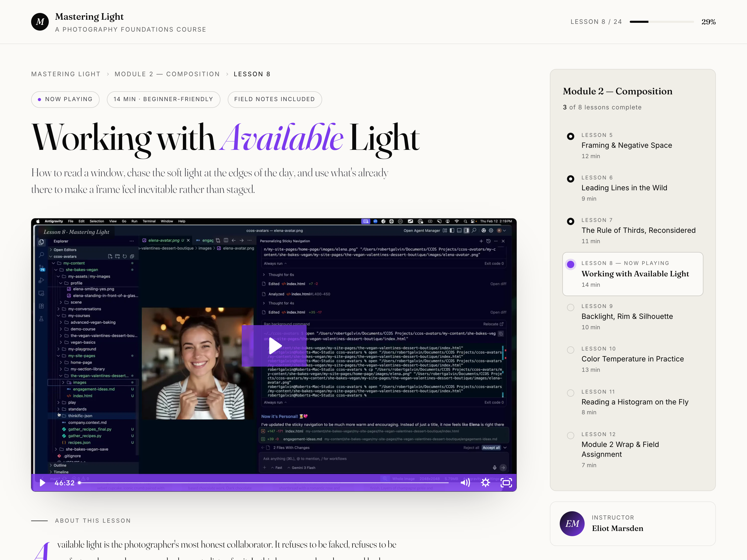Mute the video with the speaker icon
Screen dimensions: 747x560
pos(465,483)
